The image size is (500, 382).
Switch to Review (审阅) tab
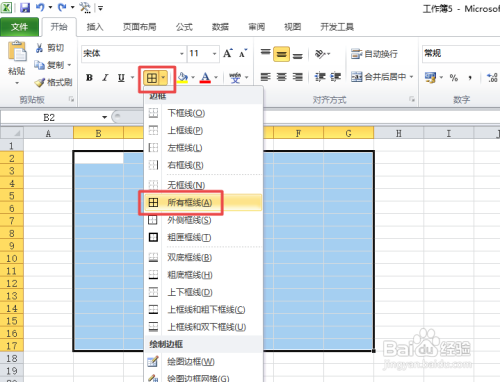pyautogui.click(x=256, y=27)
